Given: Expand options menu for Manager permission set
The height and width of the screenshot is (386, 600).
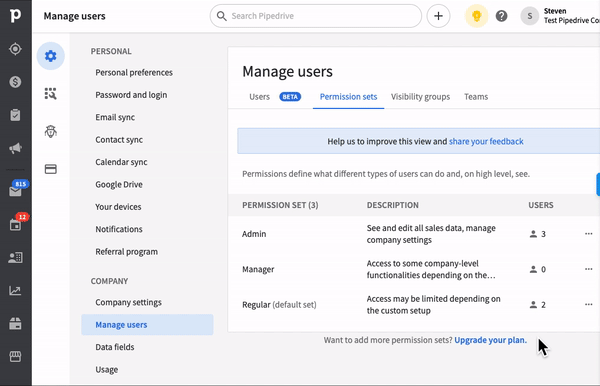Looking at the screenshot, I should (589, 269).
